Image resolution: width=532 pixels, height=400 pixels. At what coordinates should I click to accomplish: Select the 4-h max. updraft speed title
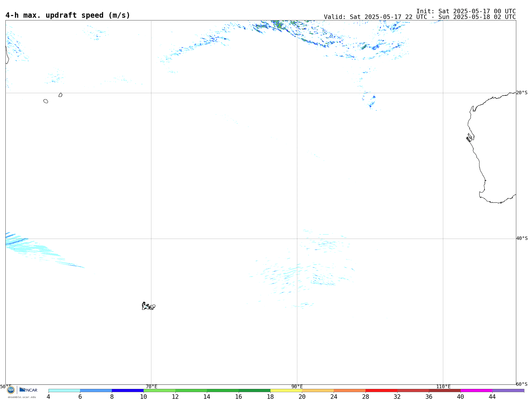point(68,15)
